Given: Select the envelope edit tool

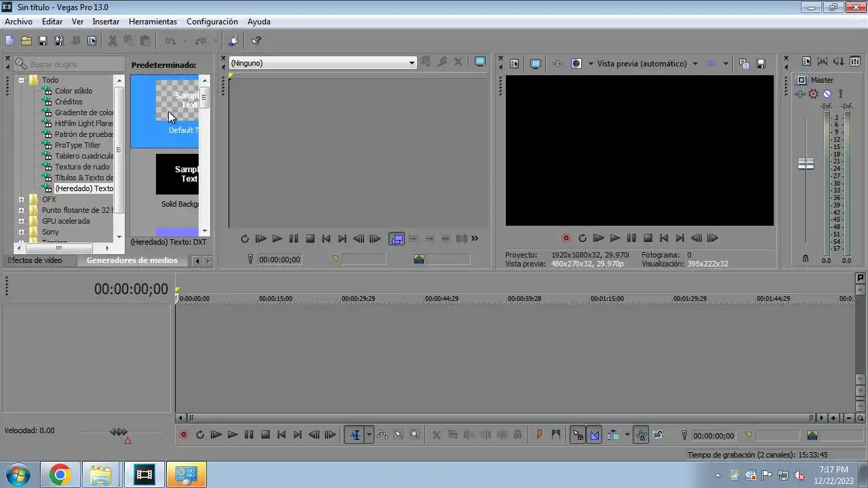Looking at the screenshot, I should (x=382, y=435).
